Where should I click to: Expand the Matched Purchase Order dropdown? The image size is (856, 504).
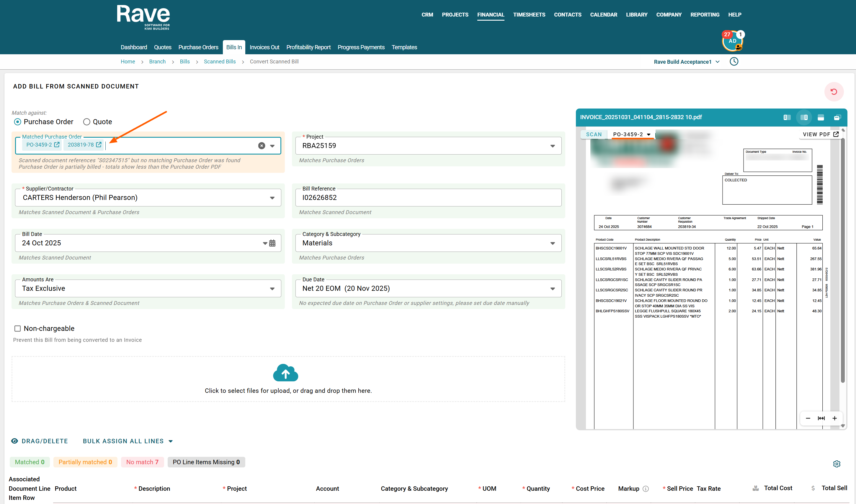[272, 146]
